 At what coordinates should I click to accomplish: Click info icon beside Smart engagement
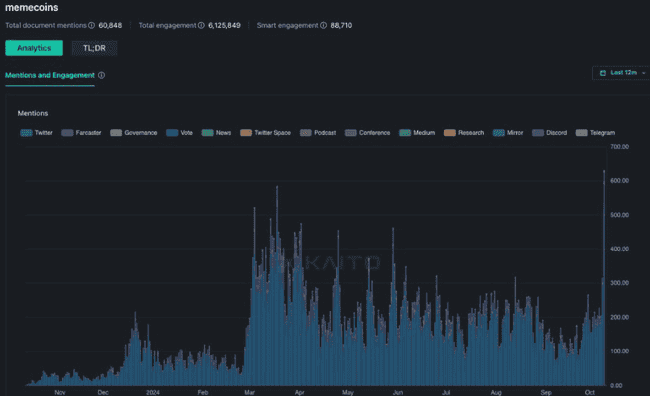323,25
